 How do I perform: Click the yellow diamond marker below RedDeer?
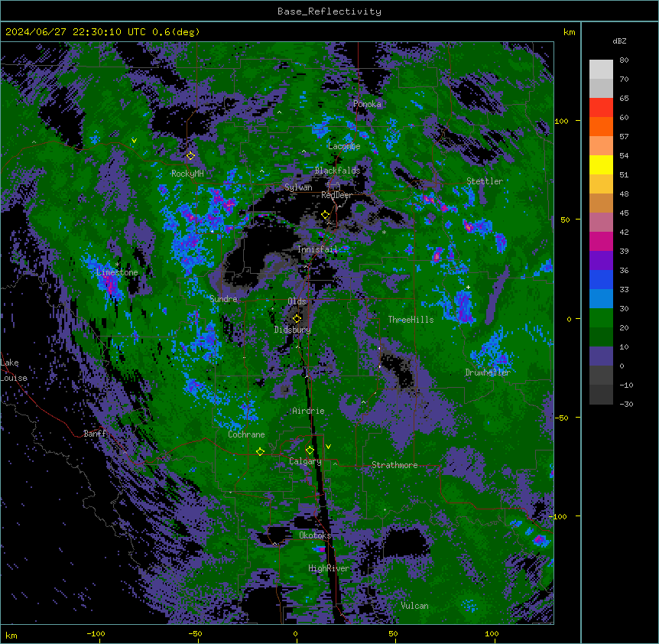click(326, 215)
